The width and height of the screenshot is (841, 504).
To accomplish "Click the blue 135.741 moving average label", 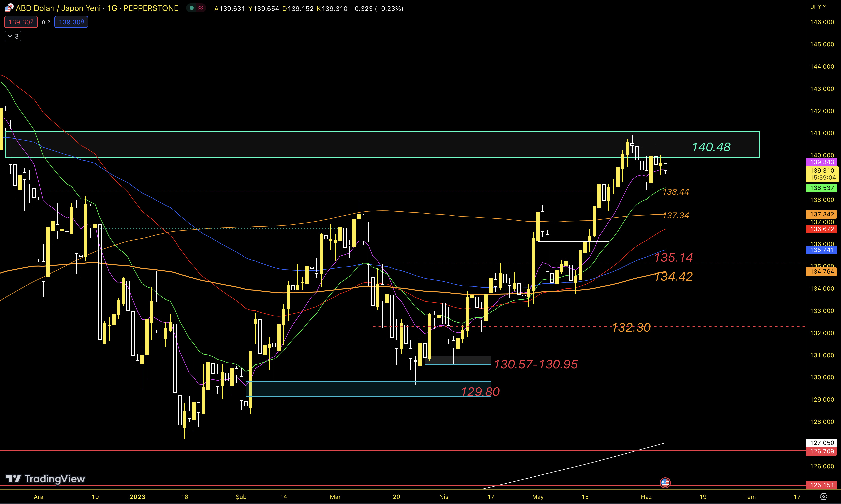I will click(822, 250).
